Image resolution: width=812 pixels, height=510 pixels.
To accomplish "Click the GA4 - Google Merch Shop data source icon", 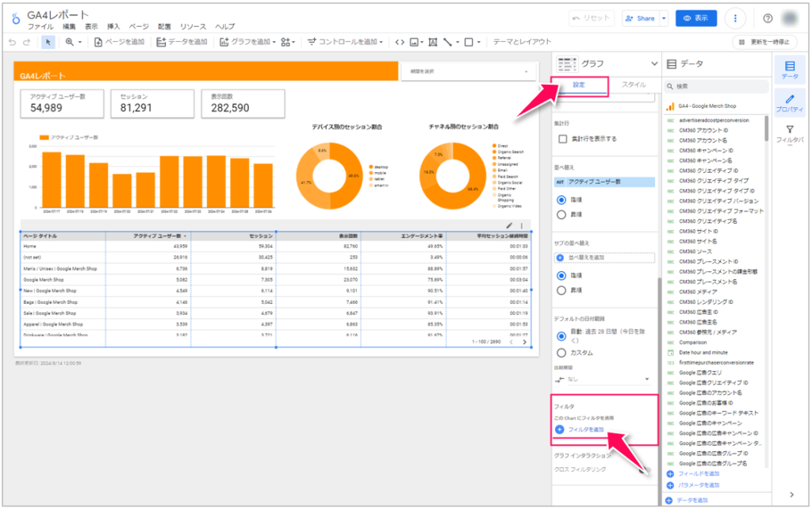I will 670,106.
